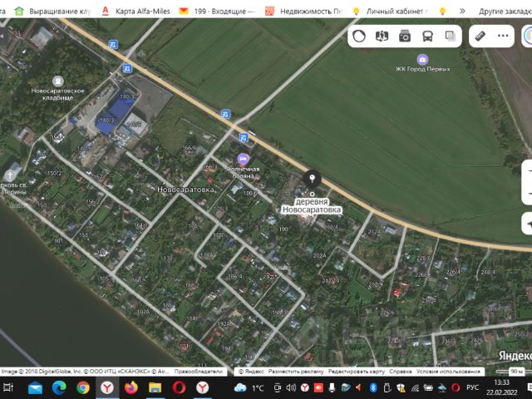This screenshot has height=399, width=532.
Task: Open street panoramas layer
Action: click(x=382, y=37)
